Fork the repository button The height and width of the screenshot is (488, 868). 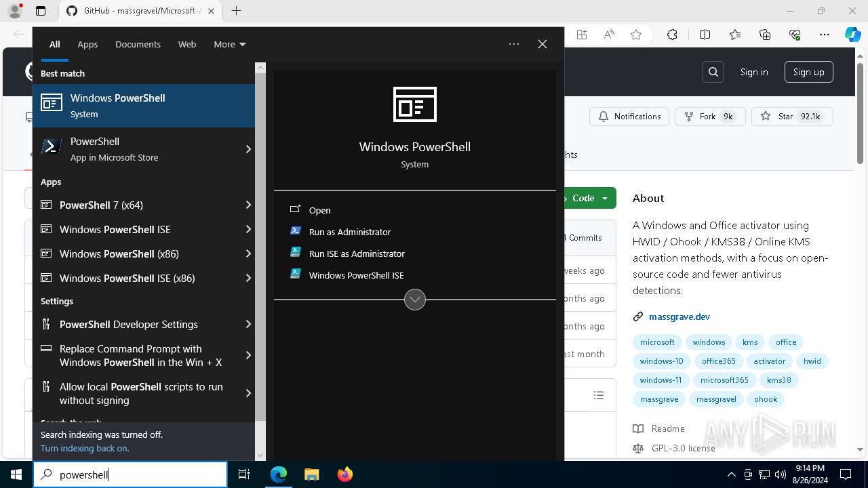[710, 117]
